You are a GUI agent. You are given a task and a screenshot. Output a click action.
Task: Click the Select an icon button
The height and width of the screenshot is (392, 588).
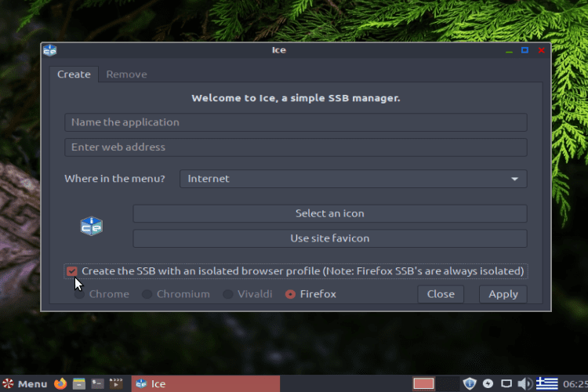click(x=329, y=213)
